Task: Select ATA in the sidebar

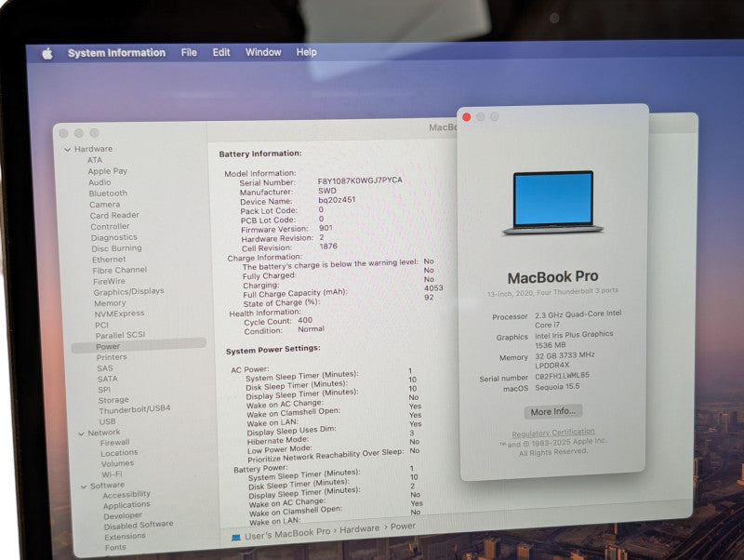Action: [95, 160]
